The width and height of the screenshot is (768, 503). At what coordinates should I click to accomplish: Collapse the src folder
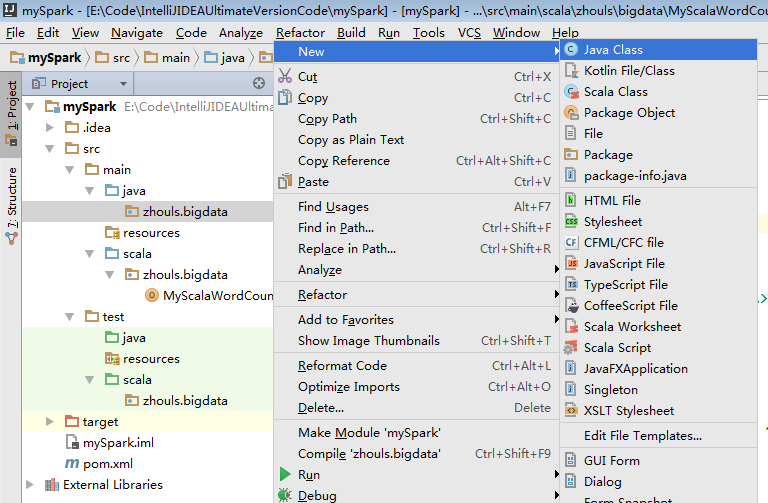tap(49, 149)
